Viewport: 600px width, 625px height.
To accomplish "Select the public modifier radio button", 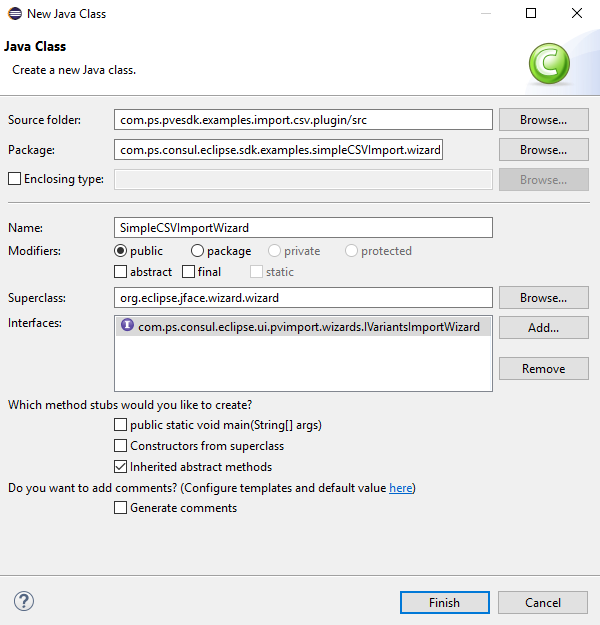I will [121, 251].
